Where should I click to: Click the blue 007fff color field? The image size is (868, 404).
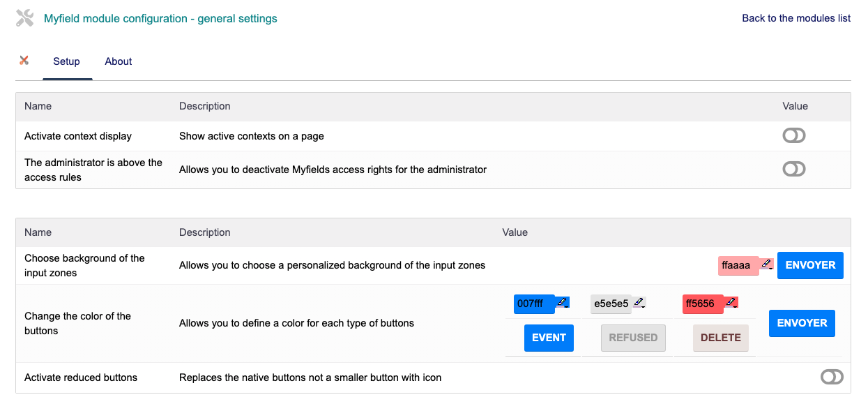(533, 304)
